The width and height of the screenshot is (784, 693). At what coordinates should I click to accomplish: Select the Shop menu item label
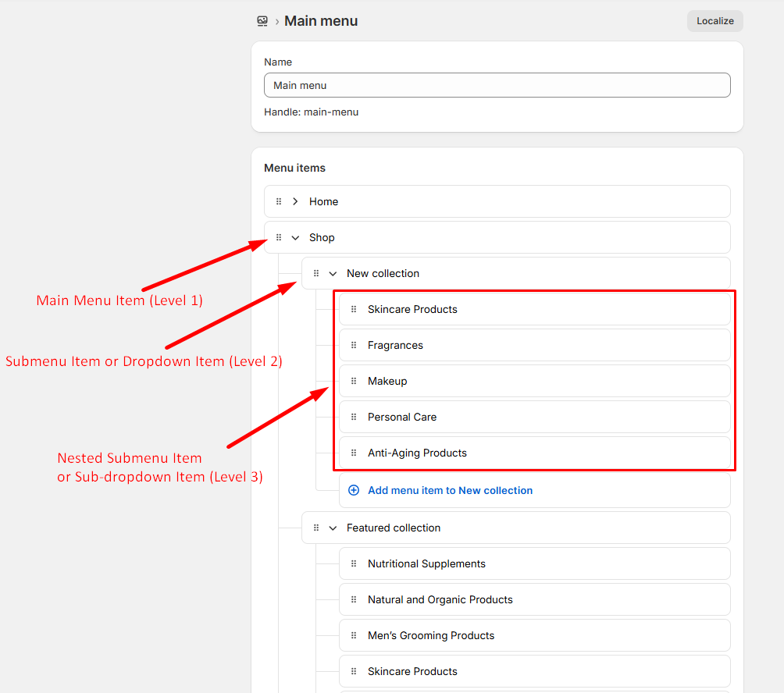(x=322, y=237)
